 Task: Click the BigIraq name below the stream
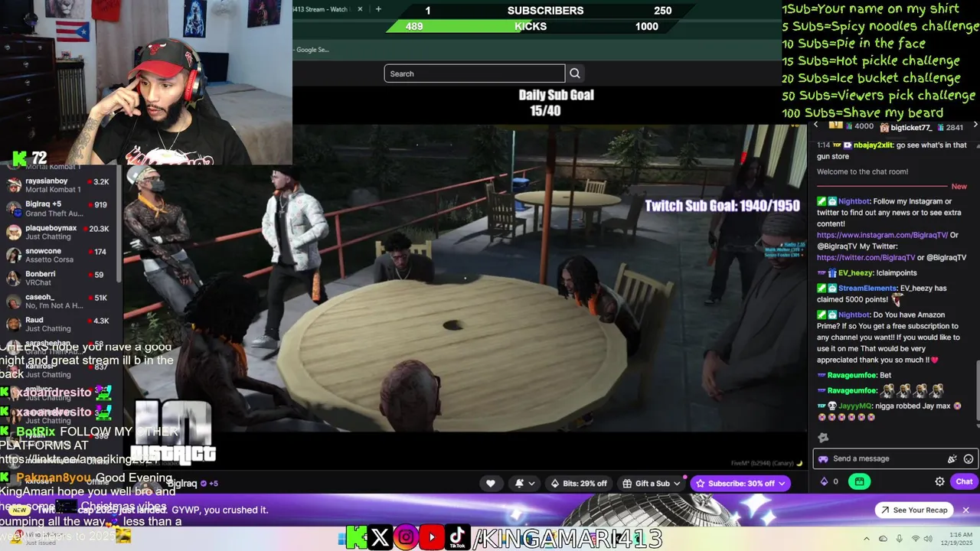pyautogui.click(x=182, y=484)
